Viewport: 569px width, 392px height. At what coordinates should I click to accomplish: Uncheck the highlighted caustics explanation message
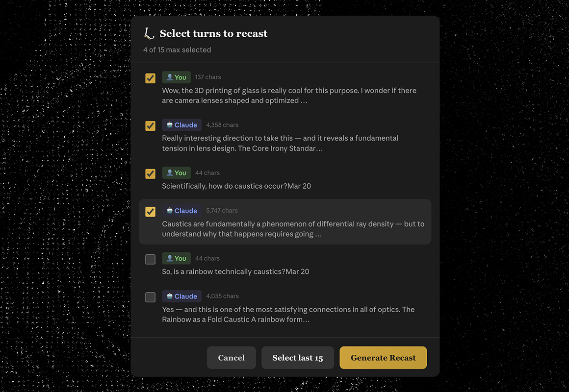(150, 212)
